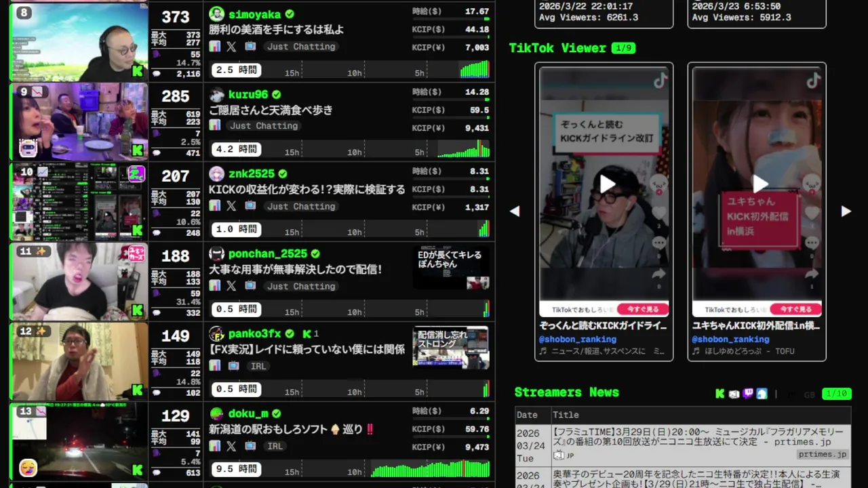This screenshot has height=488, width=868.
Task: Click kuru96's Just Chatting category tag
Action: tap(264, 125)
